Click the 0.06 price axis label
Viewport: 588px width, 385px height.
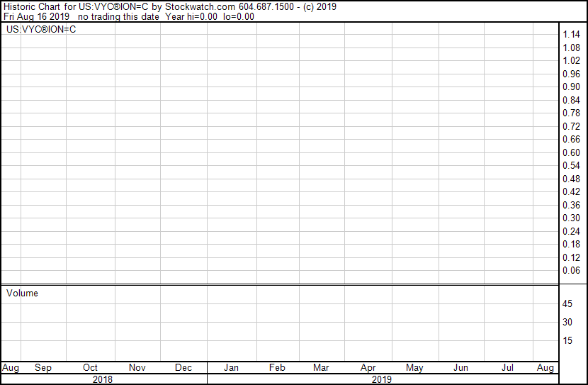[x=571, y=271]
